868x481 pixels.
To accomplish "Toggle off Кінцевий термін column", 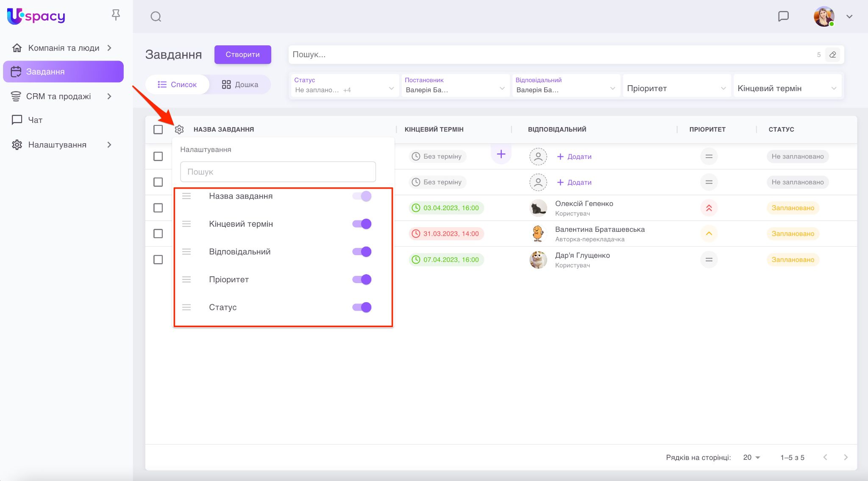I will point(362,224).
